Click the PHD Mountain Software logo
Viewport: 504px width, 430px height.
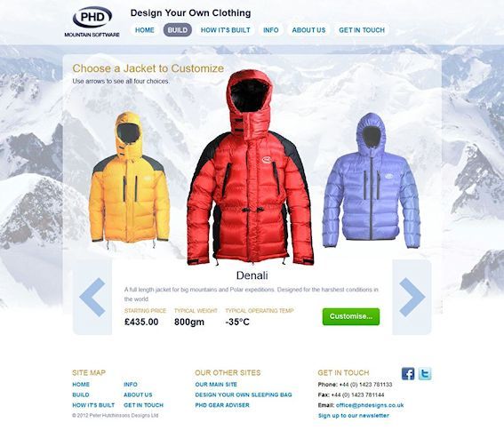pyautogui.click(x=92, y=22)
